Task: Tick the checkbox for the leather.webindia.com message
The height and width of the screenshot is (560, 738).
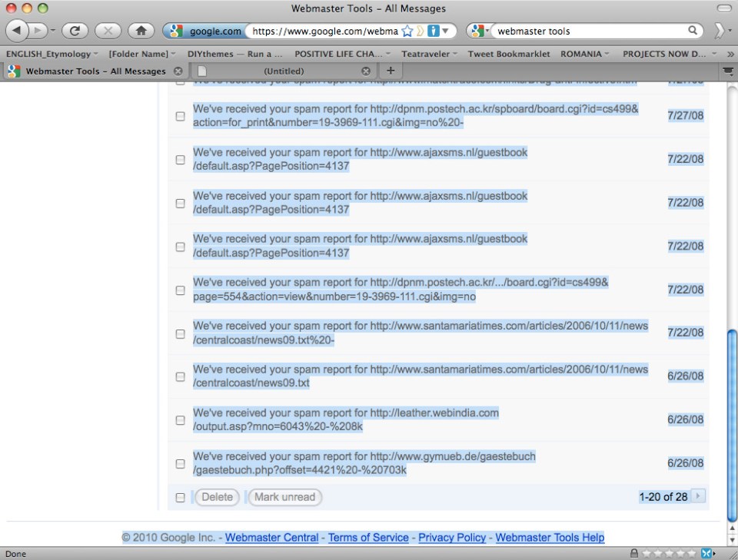Action: [180, 420]
